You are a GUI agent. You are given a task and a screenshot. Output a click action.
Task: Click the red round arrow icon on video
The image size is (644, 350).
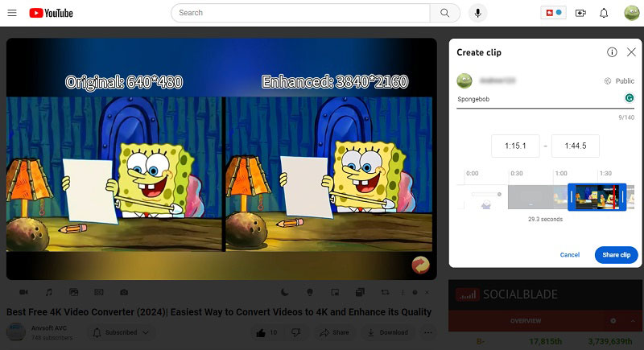pos(420,265)
